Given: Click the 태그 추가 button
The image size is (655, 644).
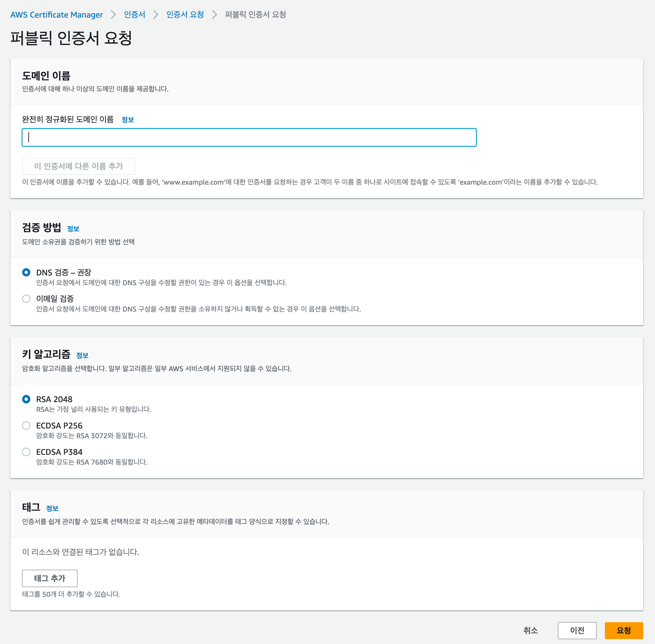Looking at the screenshot, I should point(50,578).
